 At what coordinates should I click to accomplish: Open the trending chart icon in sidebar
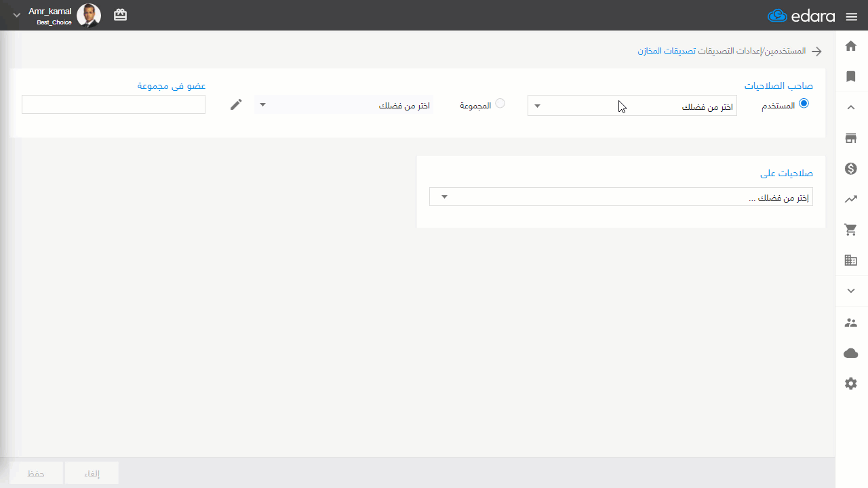pos(851,199)
